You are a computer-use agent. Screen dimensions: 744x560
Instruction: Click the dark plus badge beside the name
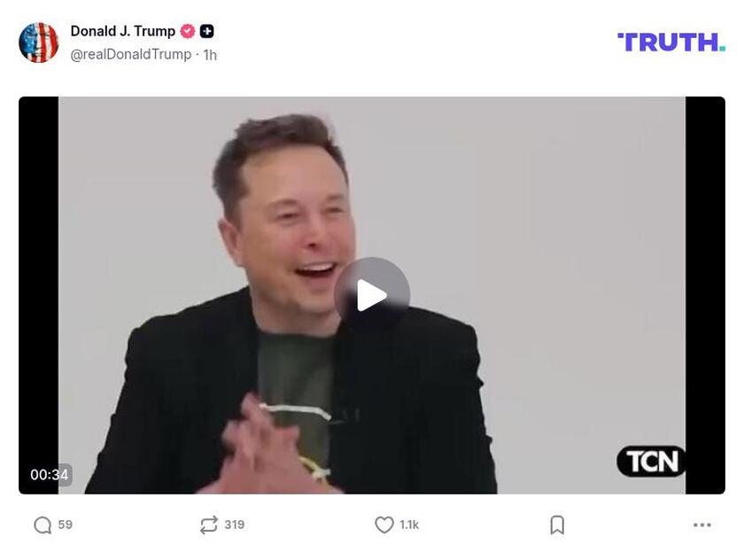click(x=206, y=31)
